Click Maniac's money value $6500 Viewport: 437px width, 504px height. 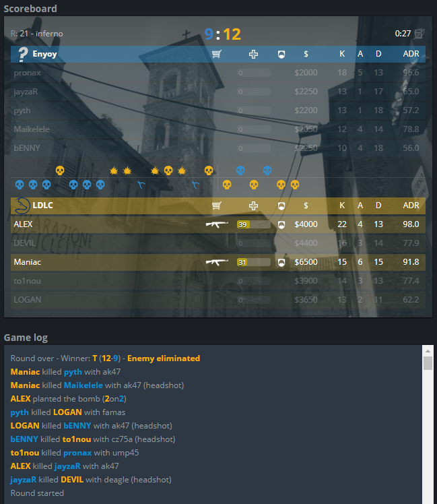[306, 262]
